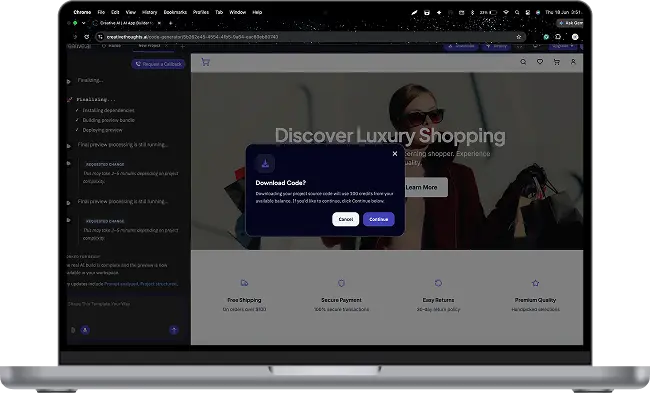Viewport: 650px width, 393px height.
Task: Expand the second Requested Change arrow
Action: click(69, 220)
